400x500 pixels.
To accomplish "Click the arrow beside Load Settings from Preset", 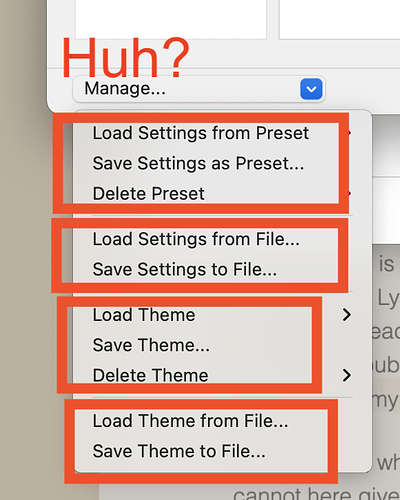I will click(349, 133).
